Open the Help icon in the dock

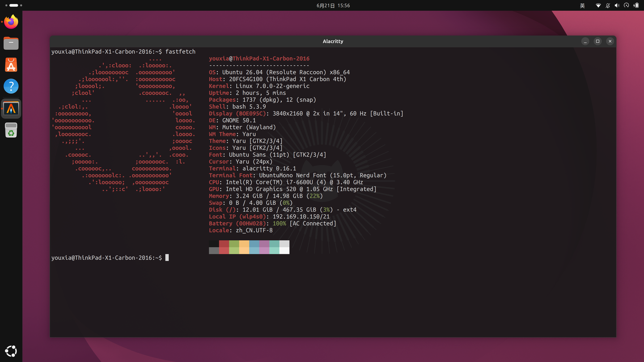(11, 86)
